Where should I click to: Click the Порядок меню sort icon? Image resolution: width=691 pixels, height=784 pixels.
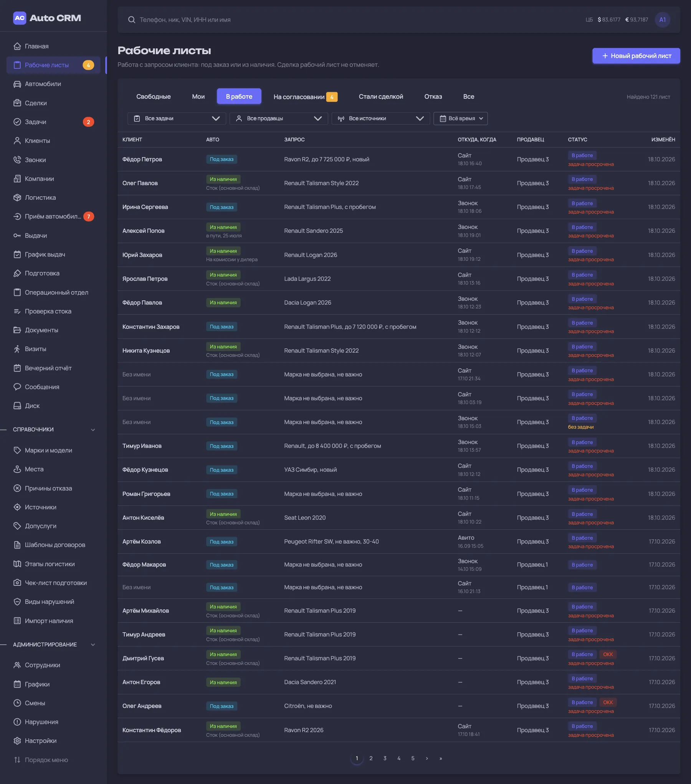[x=17, y=760]
